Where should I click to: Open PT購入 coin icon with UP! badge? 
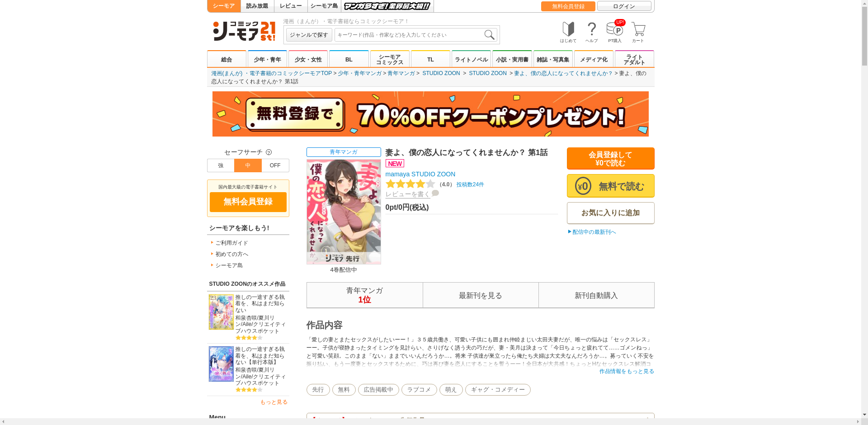click(x=616, y=30)
